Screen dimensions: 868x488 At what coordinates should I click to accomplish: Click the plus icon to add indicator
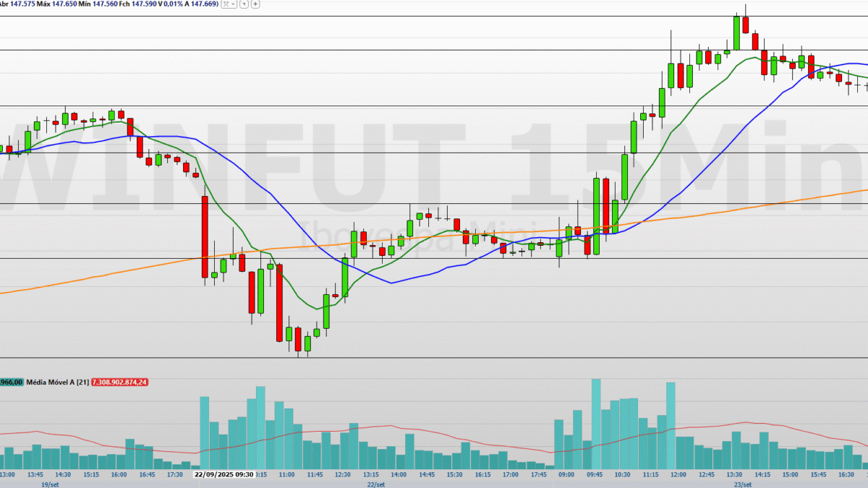256,4
